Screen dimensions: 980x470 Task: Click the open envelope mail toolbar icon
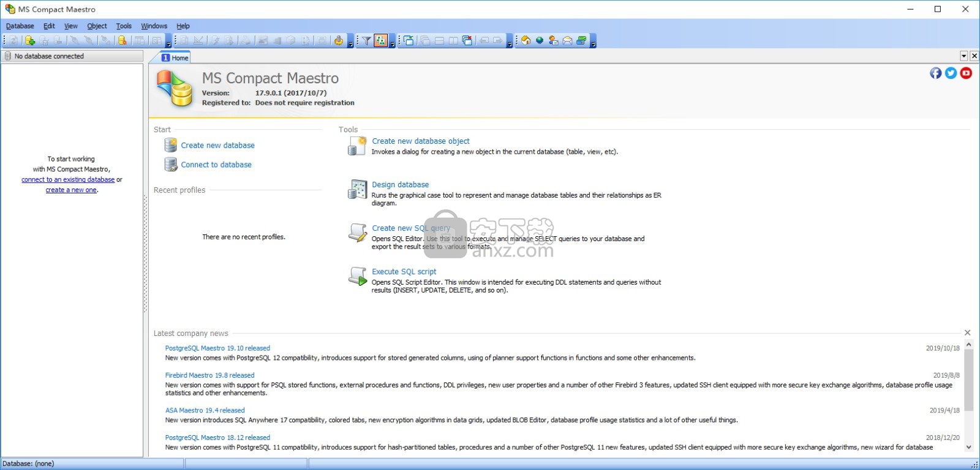coord(568,40)
